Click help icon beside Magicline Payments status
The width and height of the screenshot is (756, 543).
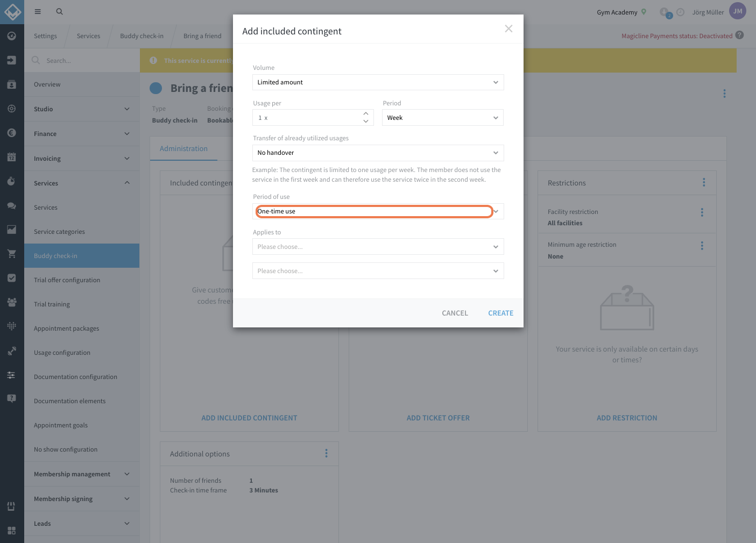tap(740, 35)
